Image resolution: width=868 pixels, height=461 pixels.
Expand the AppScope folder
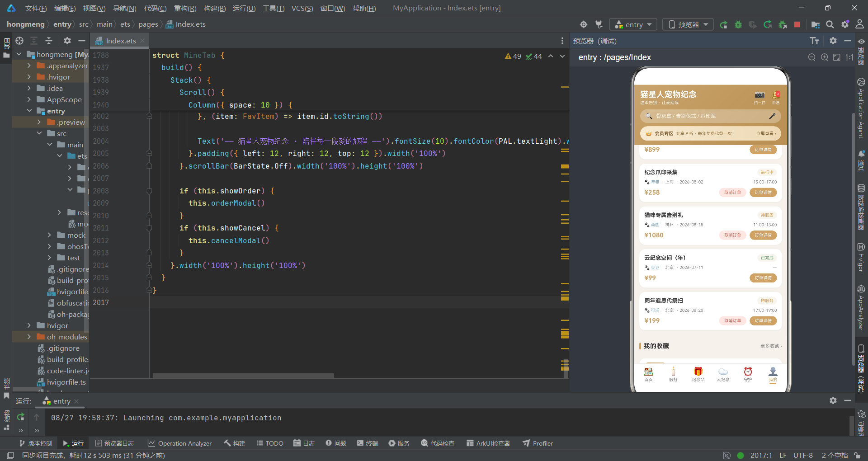point(29,99)
